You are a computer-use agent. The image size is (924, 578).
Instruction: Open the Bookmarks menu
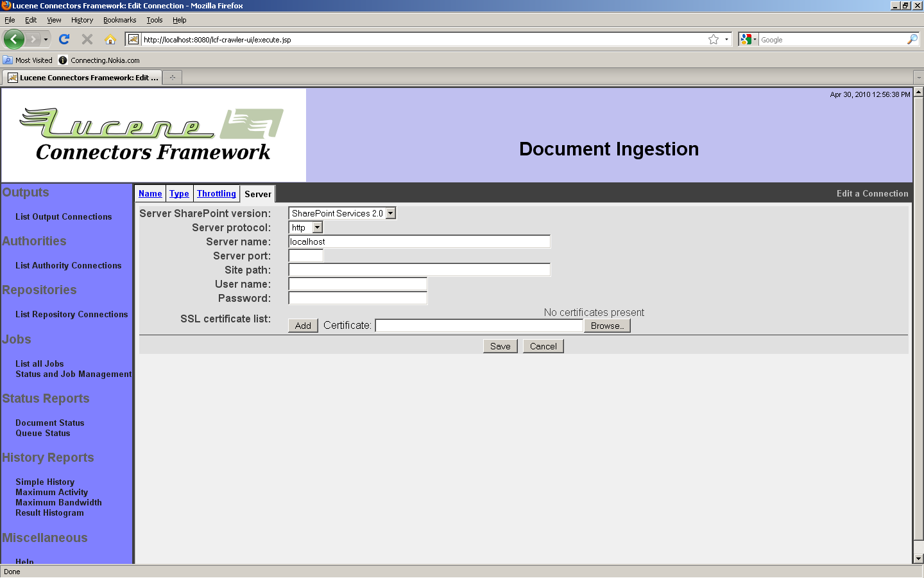(119, 20)
